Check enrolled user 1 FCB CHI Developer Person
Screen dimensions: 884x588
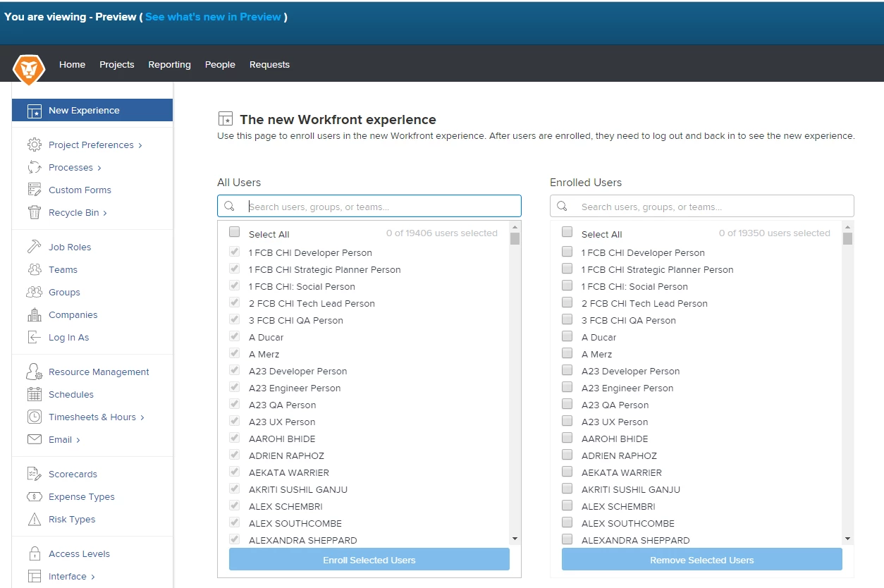[x=567, y=252]
